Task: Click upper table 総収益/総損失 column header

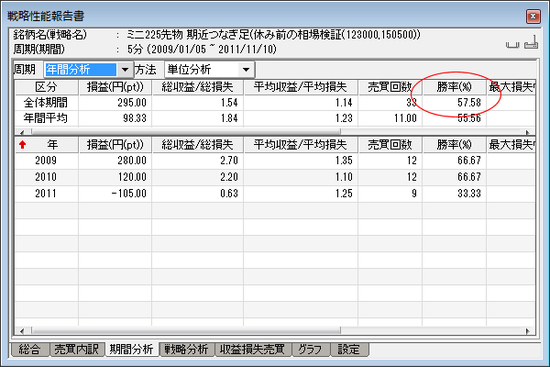Action: click(x=197, y=87)
